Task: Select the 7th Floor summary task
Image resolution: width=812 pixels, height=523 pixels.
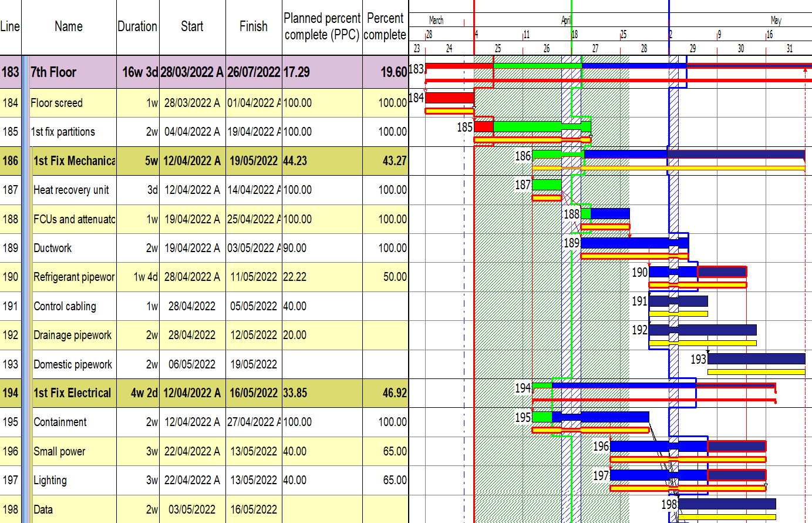Action: coord(53,72)
